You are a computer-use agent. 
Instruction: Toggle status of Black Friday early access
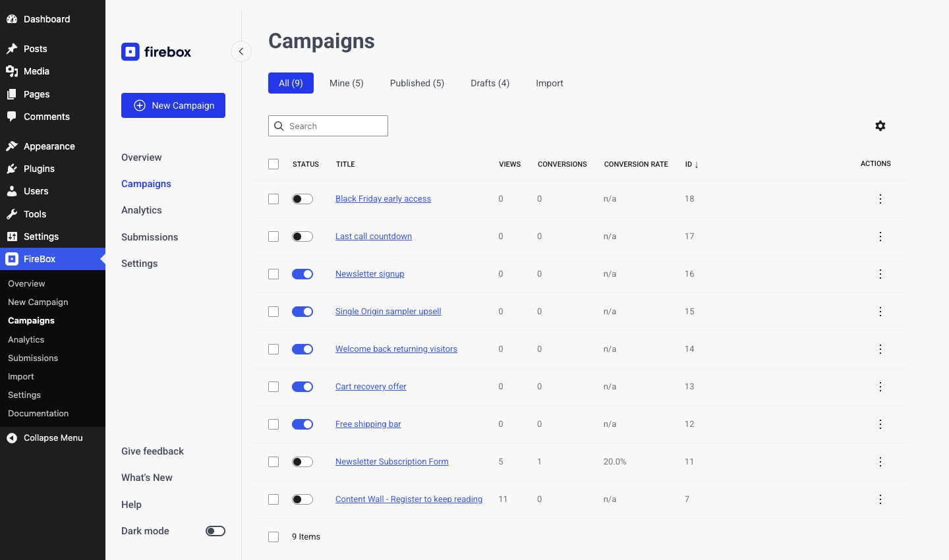[x=302, y=199]
